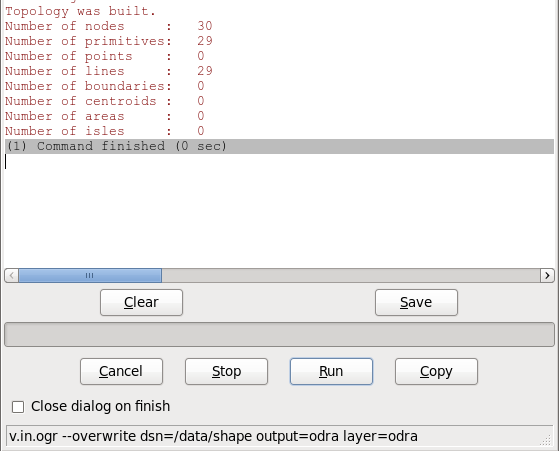Click the 'Number of areas' output line
The width and height of the screenshot is (559, 451).
[x=105, y=116]
